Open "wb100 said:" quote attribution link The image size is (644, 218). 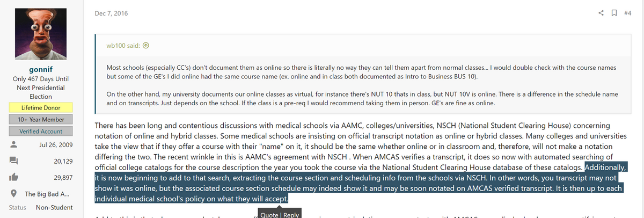coord(123,46)
